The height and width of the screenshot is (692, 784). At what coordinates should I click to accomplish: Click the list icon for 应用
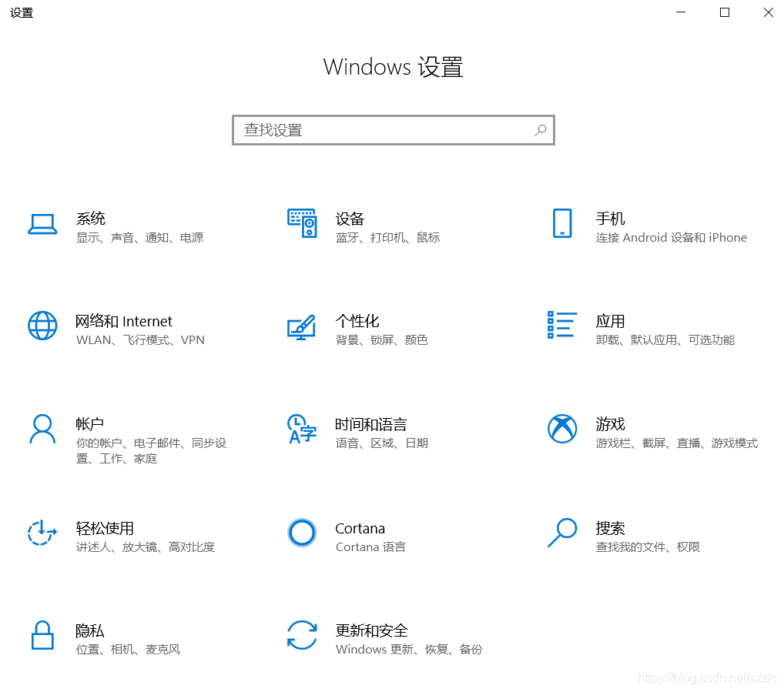[x=562, y=325]
